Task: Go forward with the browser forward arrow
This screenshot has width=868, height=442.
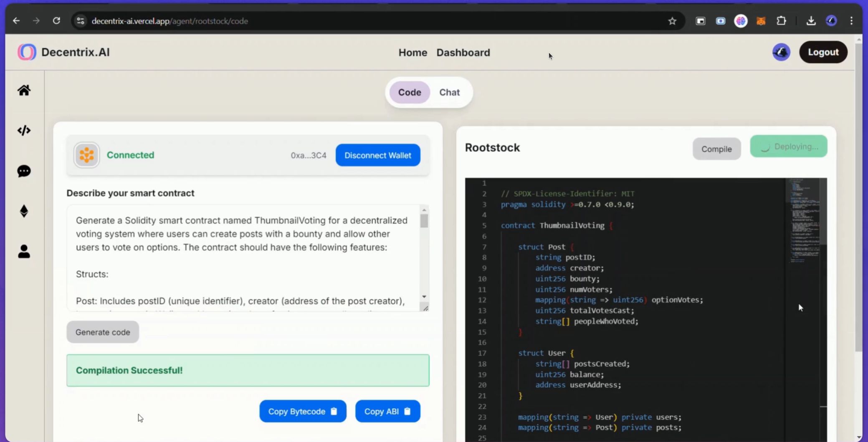Action: point(36,21)
